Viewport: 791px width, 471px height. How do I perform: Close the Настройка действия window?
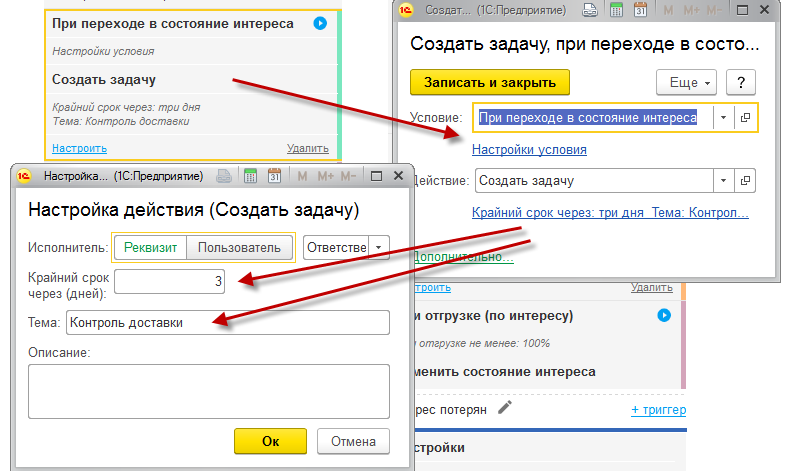click(x=399, y=175)
